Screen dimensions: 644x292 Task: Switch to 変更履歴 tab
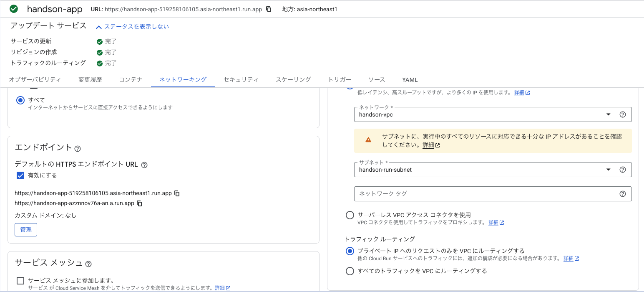90,80
